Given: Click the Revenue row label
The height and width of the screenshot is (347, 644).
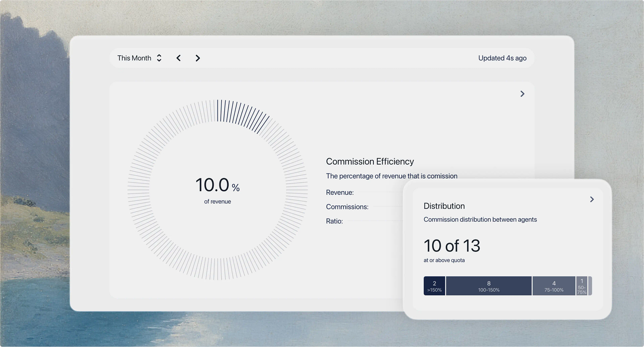Looking at the screenshot, I should click(x=340, y=193).
